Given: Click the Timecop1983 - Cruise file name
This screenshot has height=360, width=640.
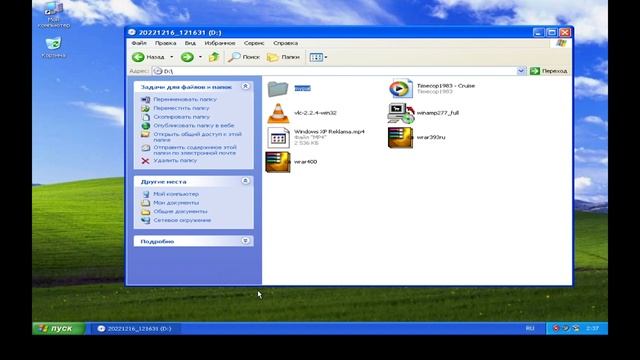Looking at the screenshot, I should 446,86.
